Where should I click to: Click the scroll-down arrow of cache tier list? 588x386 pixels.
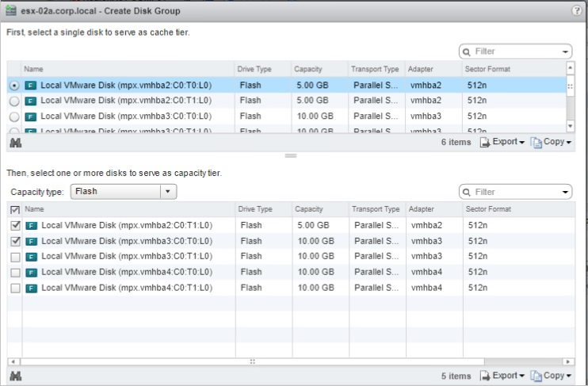[x=570, y=126]
